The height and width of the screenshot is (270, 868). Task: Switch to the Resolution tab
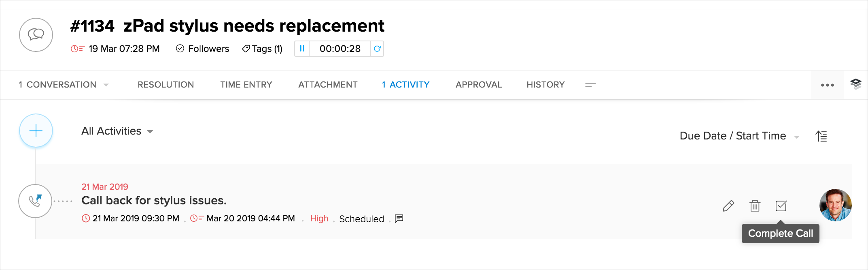(x=166, y=85)
